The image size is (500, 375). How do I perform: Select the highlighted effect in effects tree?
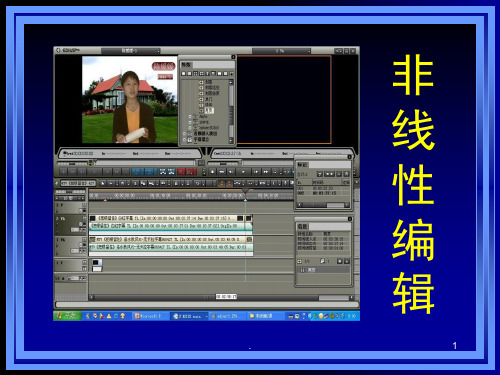(x=209, y=110)
